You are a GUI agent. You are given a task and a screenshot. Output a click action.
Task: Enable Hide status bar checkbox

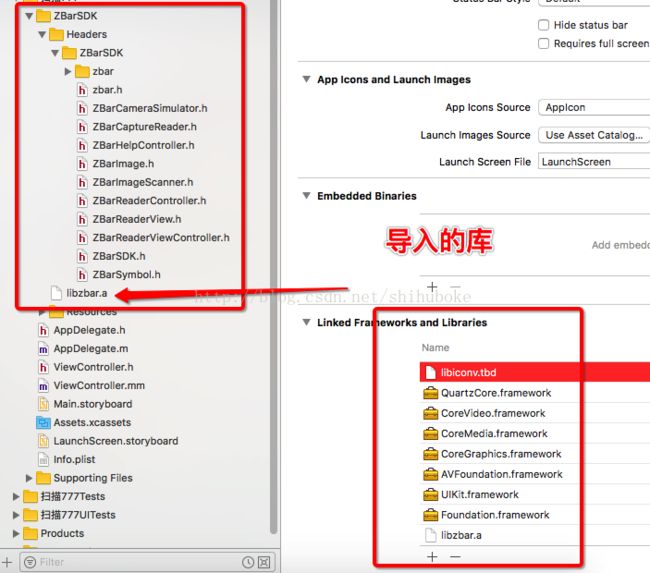pyautogui.click(x=543, y=25)
